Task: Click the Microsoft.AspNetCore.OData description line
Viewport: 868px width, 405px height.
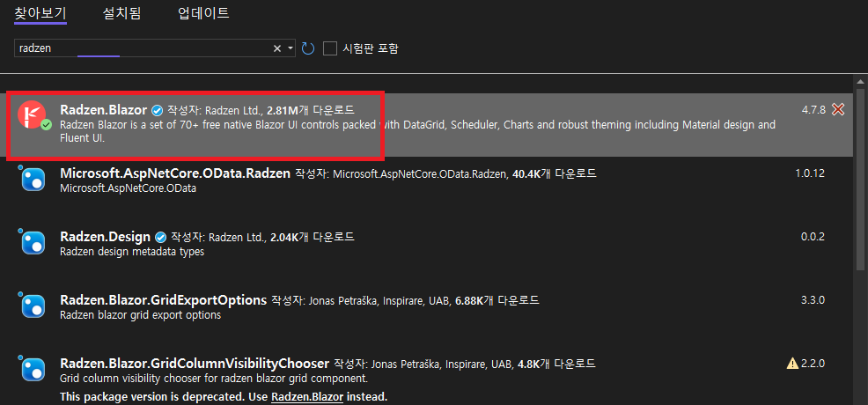Action: click(x=128, y=188)
